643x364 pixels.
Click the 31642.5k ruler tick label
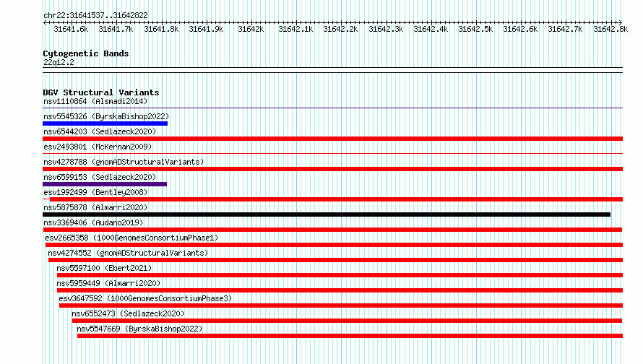click(475, 29)
